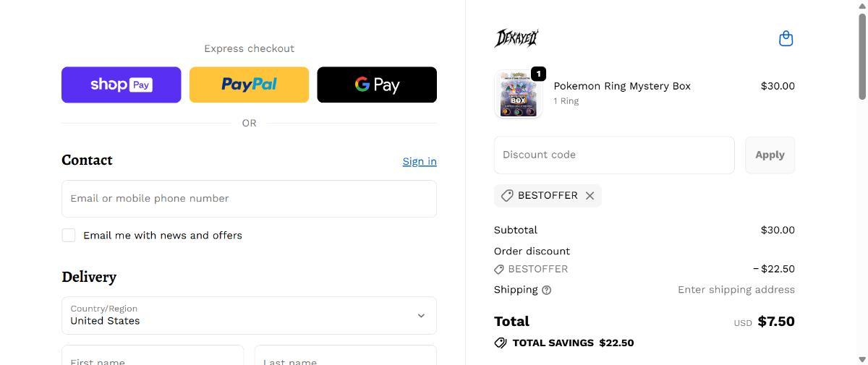This screenshot has height=365, width=868.
Task: Click the email or phone number field
Action: (249, 198)
